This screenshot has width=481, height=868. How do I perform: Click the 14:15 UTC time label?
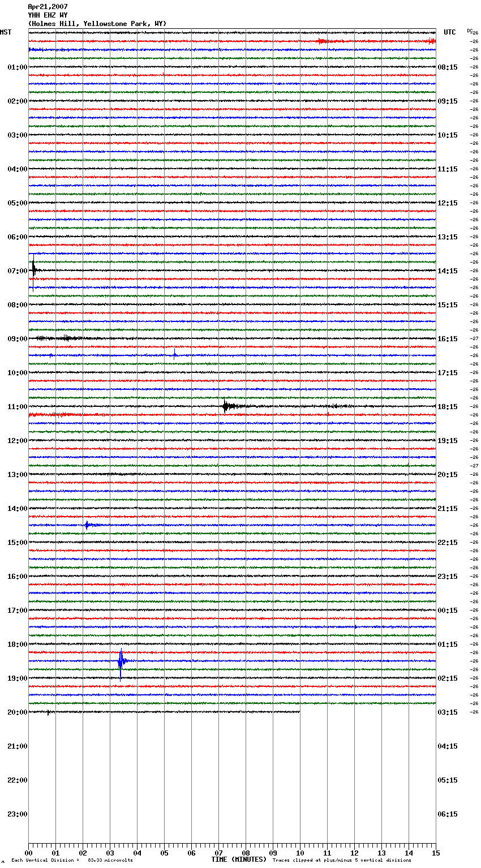coord(448,271)
